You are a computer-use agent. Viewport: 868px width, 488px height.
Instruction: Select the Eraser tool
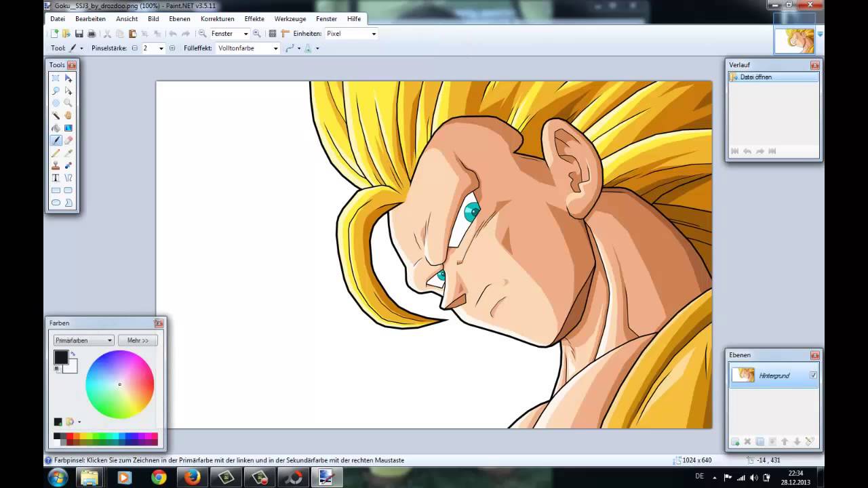(x=68, y=140)
